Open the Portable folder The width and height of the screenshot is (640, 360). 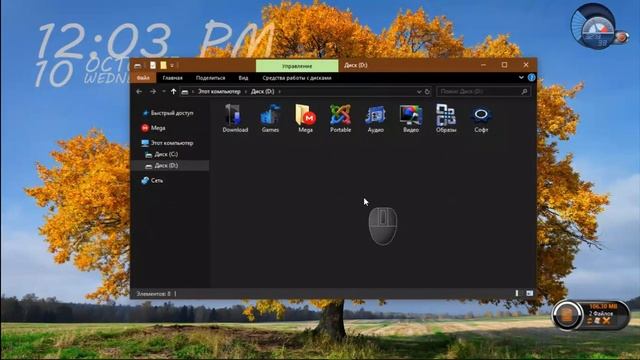point(340,118)
